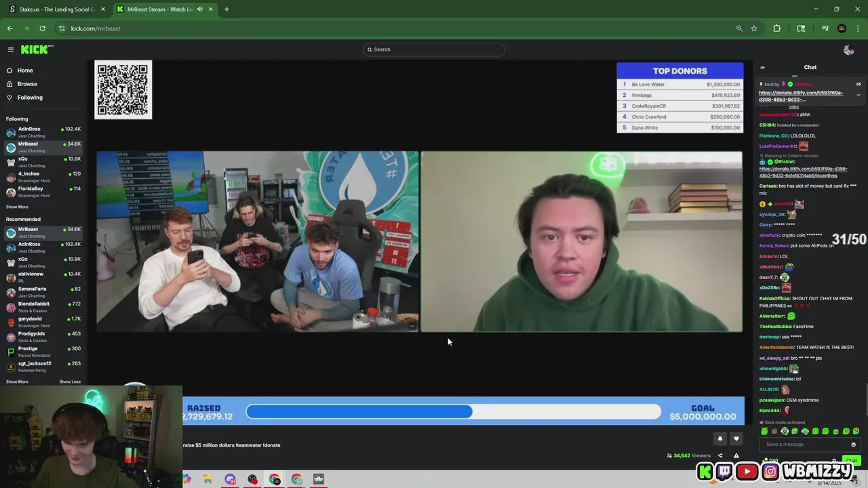The width and height of the screenshot is (868, 488).
Task: Collapse recommended list with Show Less
Action: click(70, 382)
